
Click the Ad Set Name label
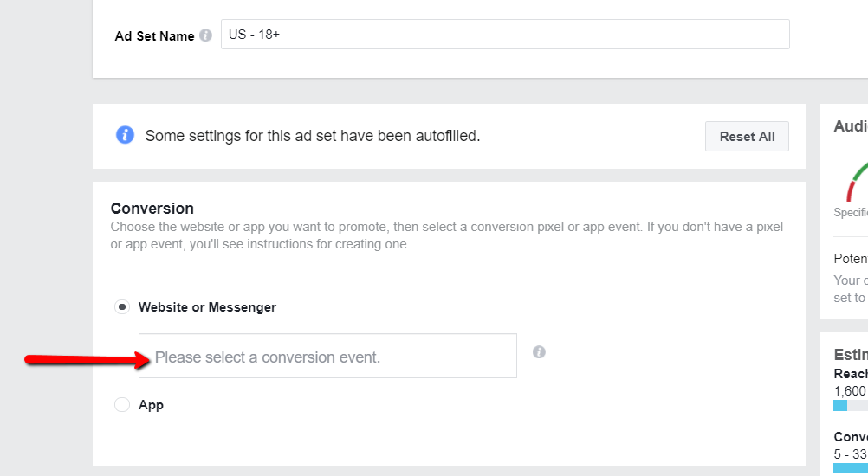(x=154, y=36)
